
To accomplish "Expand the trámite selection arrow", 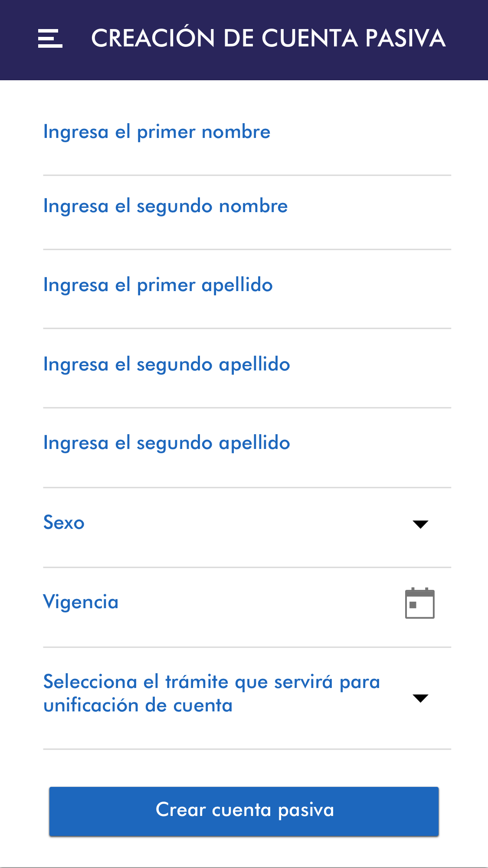I will point(420,698).
